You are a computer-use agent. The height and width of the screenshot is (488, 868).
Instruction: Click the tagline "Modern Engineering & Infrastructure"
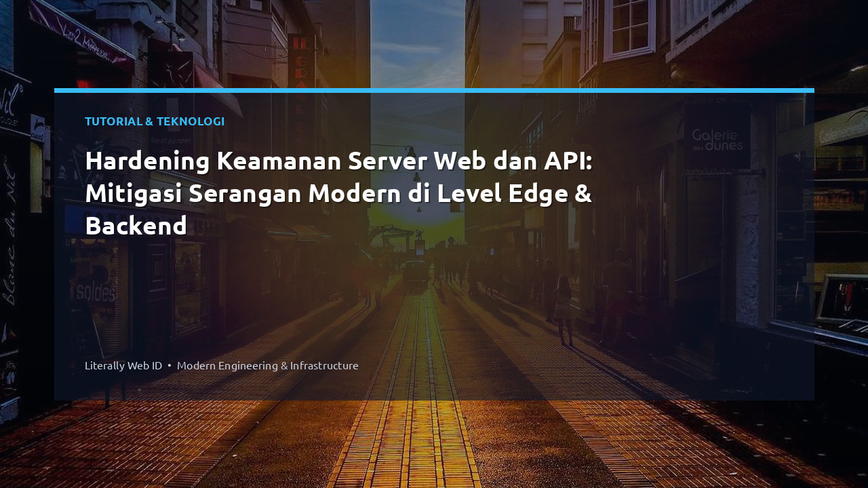tap(268, 365)
